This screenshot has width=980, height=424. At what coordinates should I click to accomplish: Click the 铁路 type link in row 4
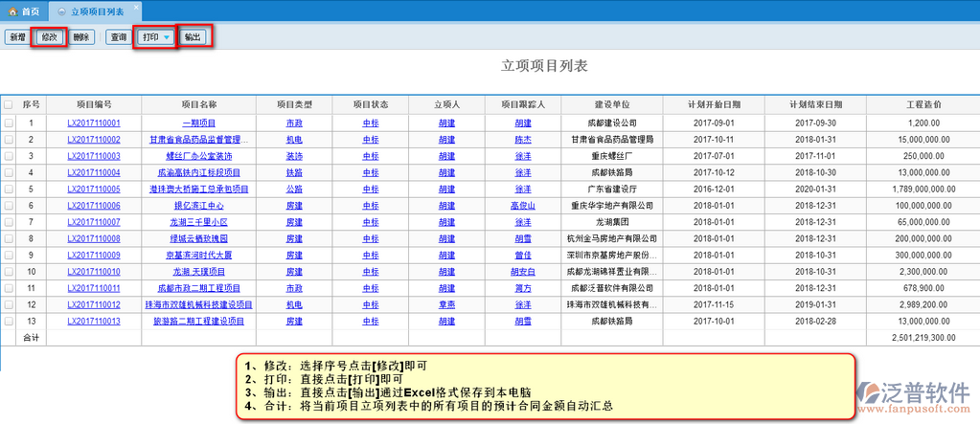[x=294, y=173]
